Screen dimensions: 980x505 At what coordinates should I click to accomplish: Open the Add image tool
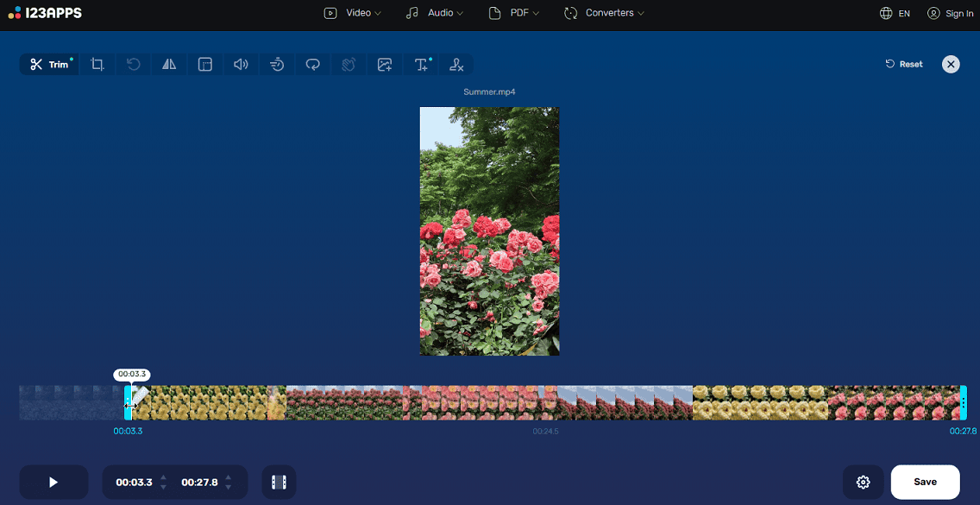point(385,64)
